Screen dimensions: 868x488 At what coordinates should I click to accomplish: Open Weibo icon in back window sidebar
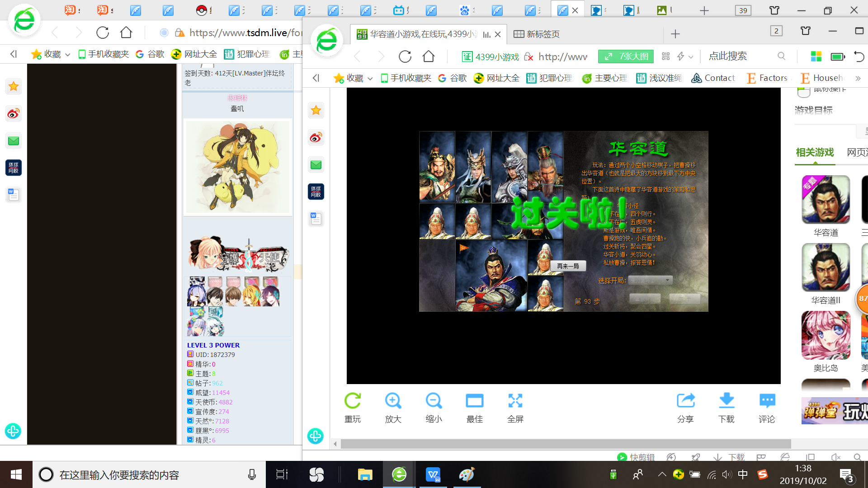click(14, 113)
